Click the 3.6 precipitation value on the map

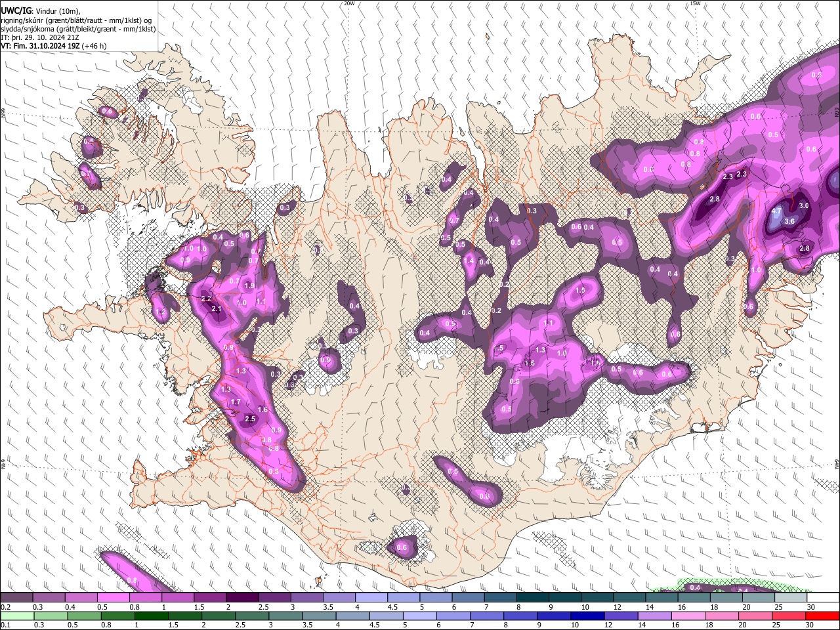(x=789, y=221)
